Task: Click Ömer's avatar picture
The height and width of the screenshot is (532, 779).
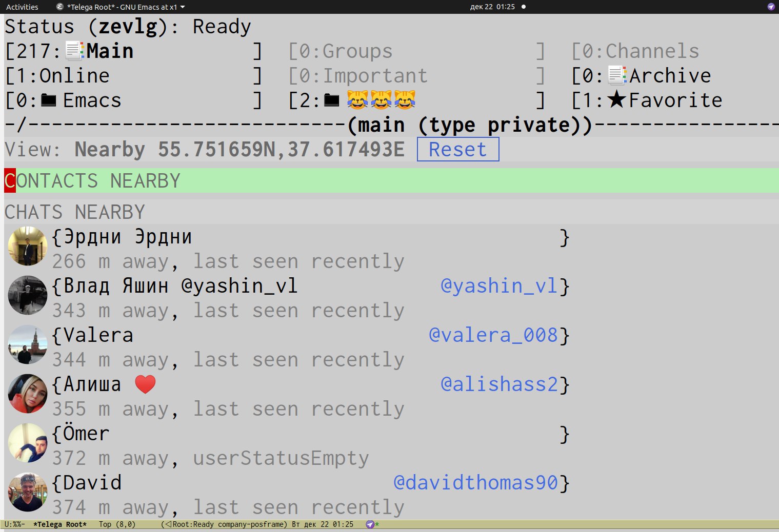Action: click(x=28, y=443)
